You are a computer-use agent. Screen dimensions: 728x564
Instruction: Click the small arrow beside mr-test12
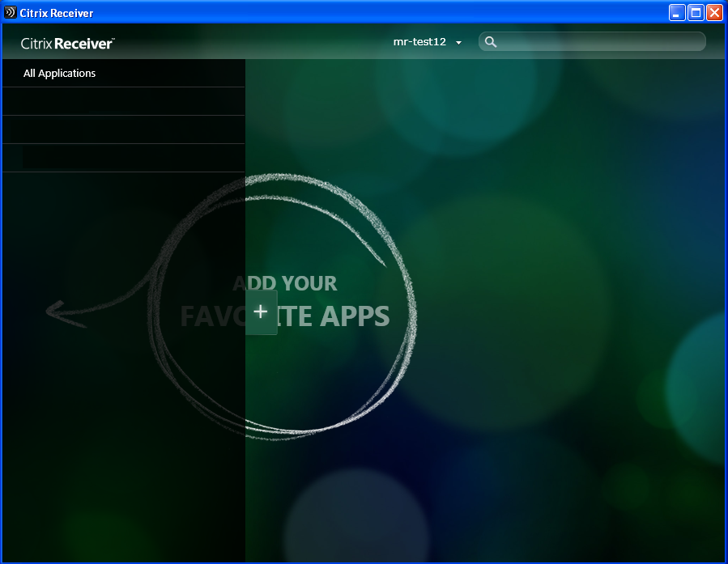(x=458, y=43)
